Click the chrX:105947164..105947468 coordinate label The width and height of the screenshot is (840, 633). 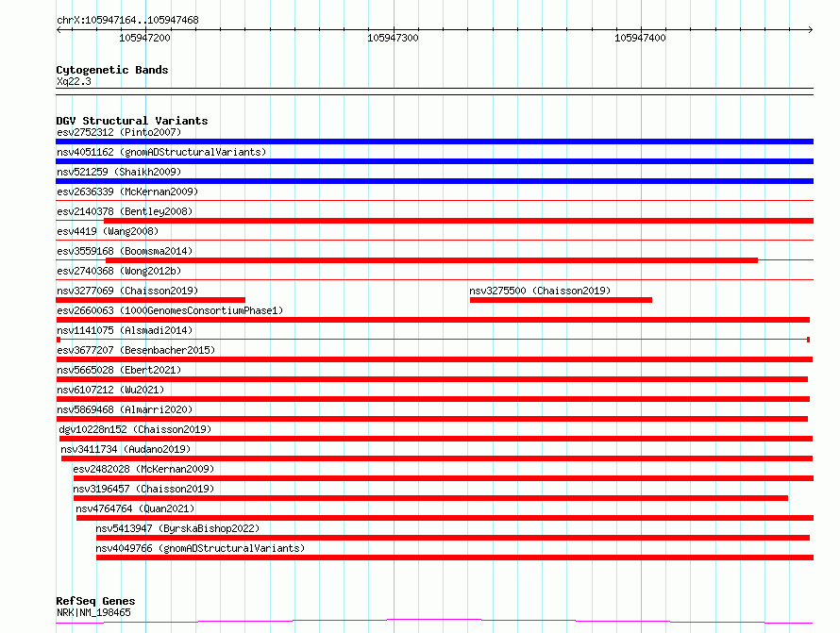point(127,20)
